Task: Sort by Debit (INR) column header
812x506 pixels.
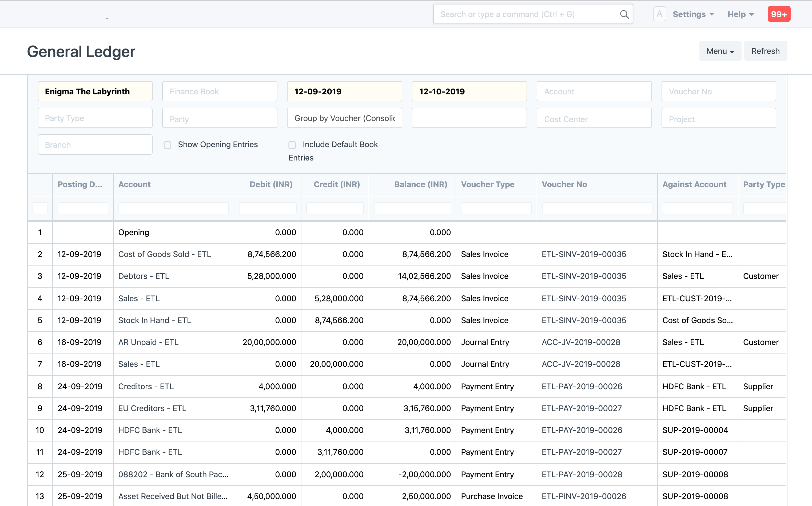Action: coord(271,184)
